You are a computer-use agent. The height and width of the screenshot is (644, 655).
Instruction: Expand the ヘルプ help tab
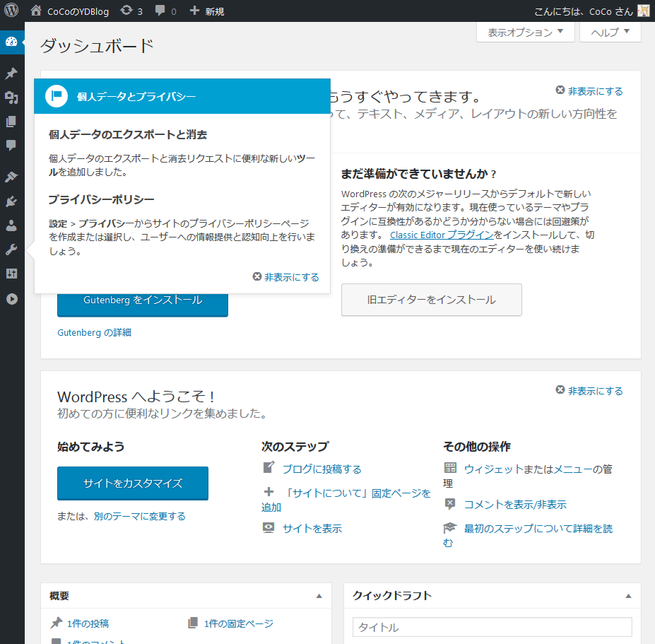pos(610,33)
